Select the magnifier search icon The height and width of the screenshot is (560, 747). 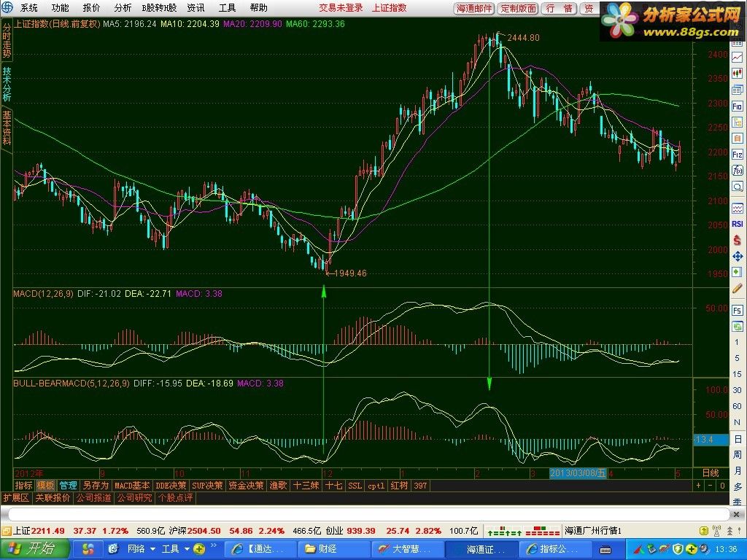tap(737, 187)
